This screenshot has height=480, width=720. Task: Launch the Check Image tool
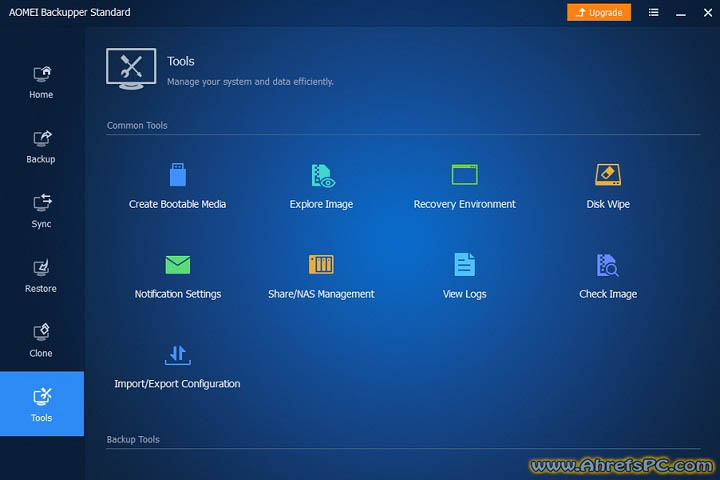[608, 276]
